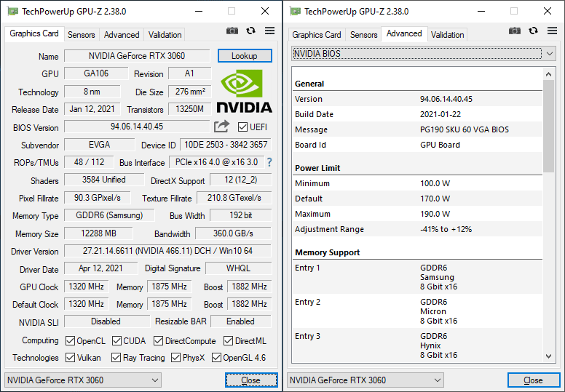
Task: Click Close button in right window
Action: pos(534,380)
